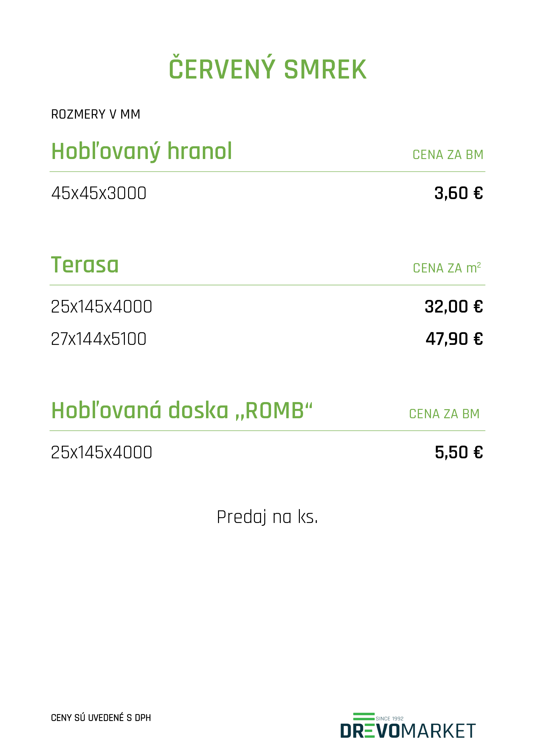The height and width of the screenshot is (756, 535).
Task: Click the 3,60 € price
Action: point(459,193)
